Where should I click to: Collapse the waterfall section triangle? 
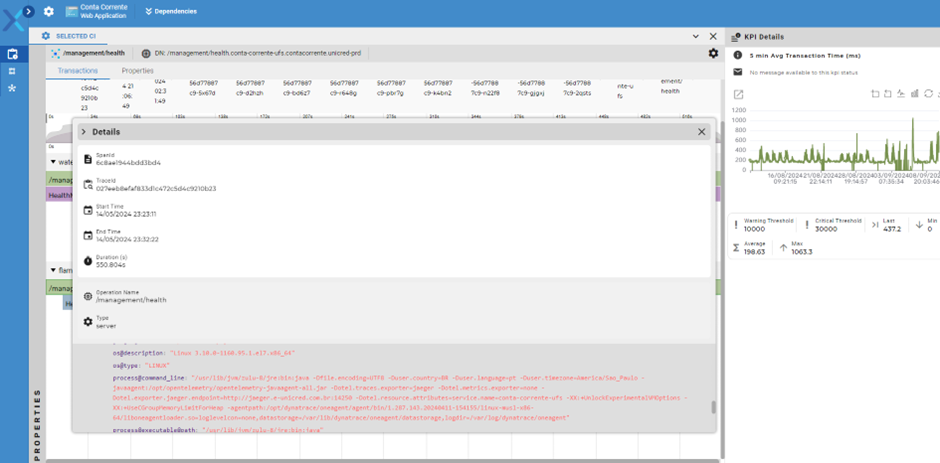(53, 162)
